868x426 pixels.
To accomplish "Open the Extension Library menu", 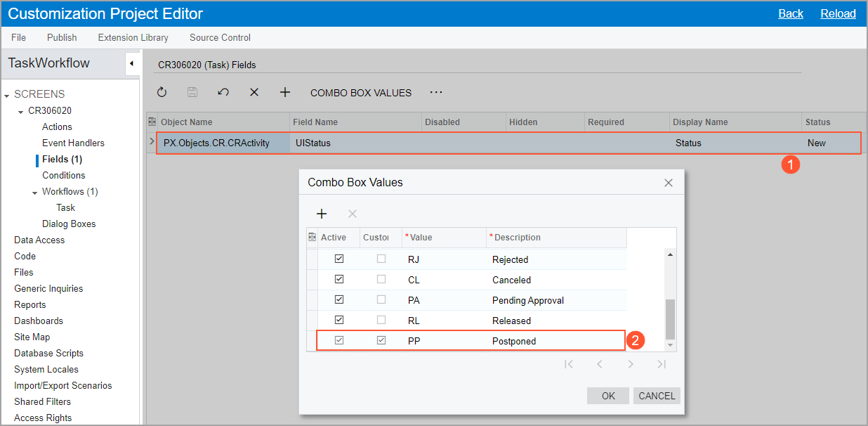I will tap(133, 37).
